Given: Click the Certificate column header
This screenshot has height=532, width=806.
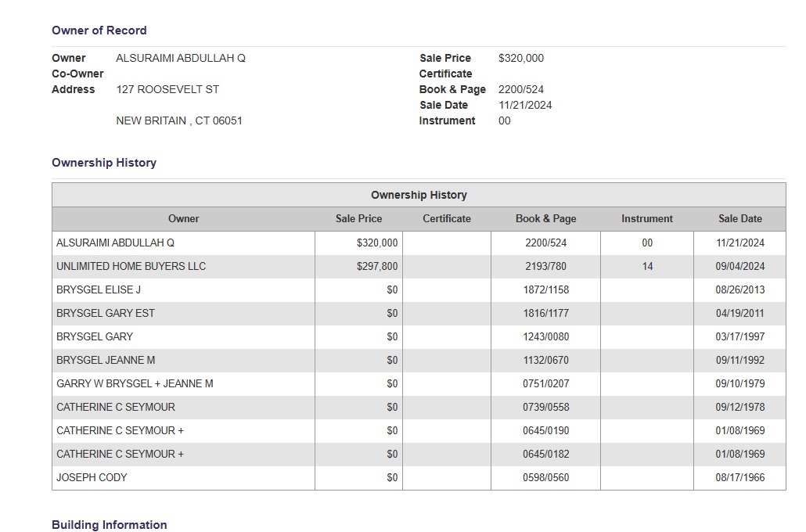Looking at the screenshot, I should coord(447,219).
